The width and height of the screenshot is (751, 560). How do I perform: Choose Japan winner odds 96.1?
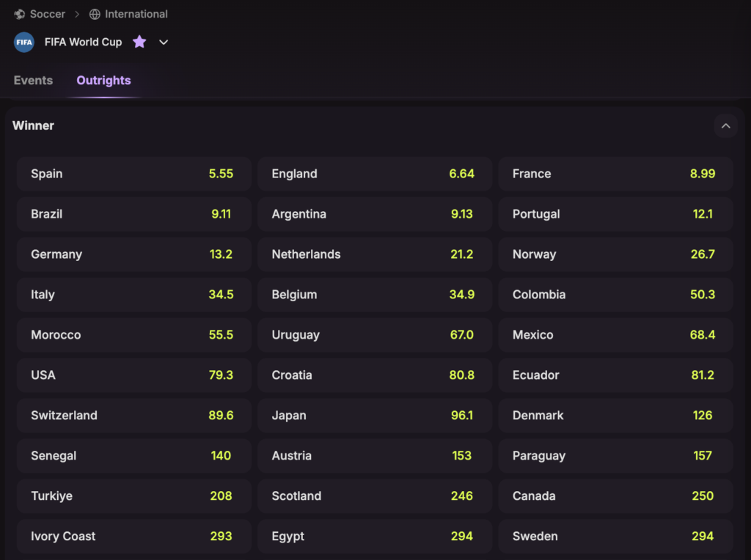click(374, 416)
